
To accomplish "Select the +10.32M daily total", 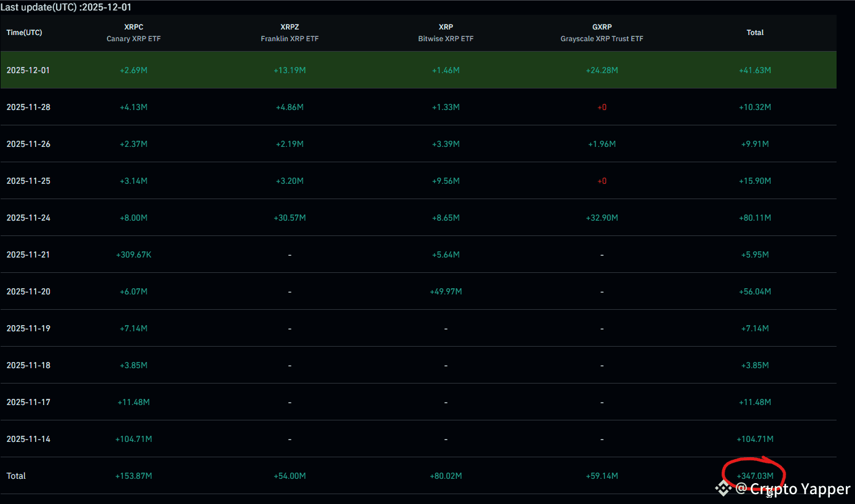I will [755, 107].
